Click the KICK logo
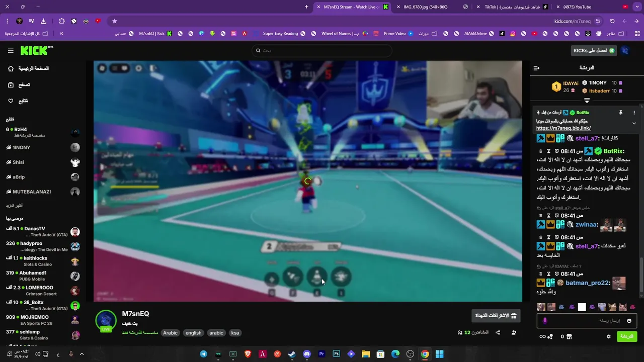The image size is (644, 362). 37,50
